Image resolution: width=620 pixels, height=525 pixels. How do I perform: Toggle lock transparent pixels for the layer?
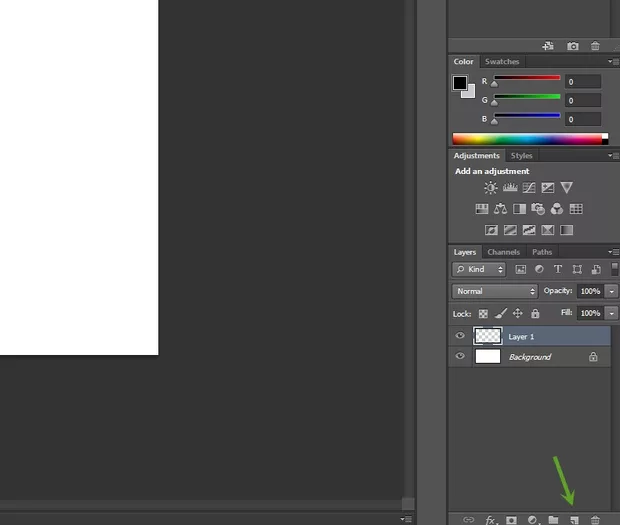click(483, 313)
